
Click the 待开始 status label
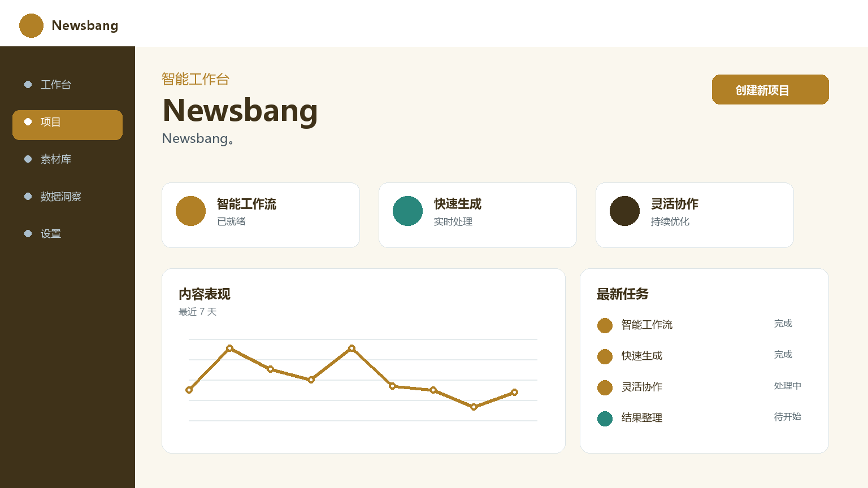[788, 417]
